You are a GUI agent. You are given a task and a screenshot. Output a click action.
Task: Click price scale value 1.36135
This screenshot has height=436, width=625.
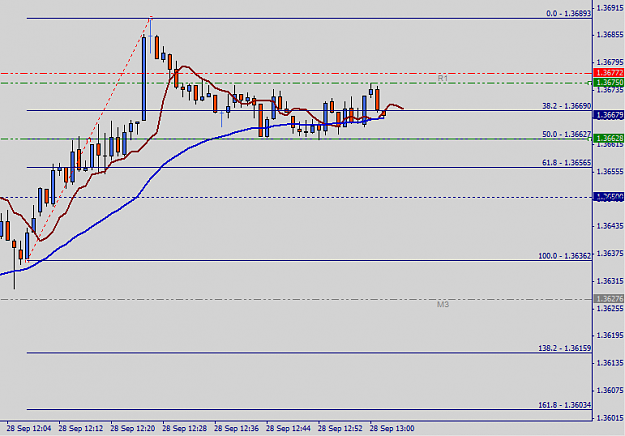610,363
